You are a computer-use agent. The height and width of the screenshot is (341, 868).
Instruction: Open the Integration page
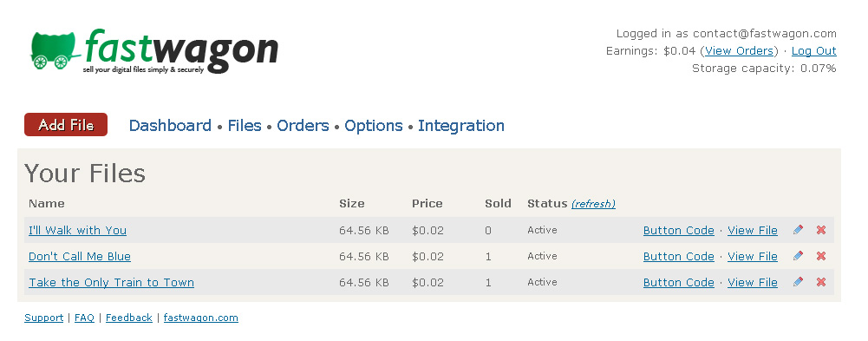[x=461, y=126]
